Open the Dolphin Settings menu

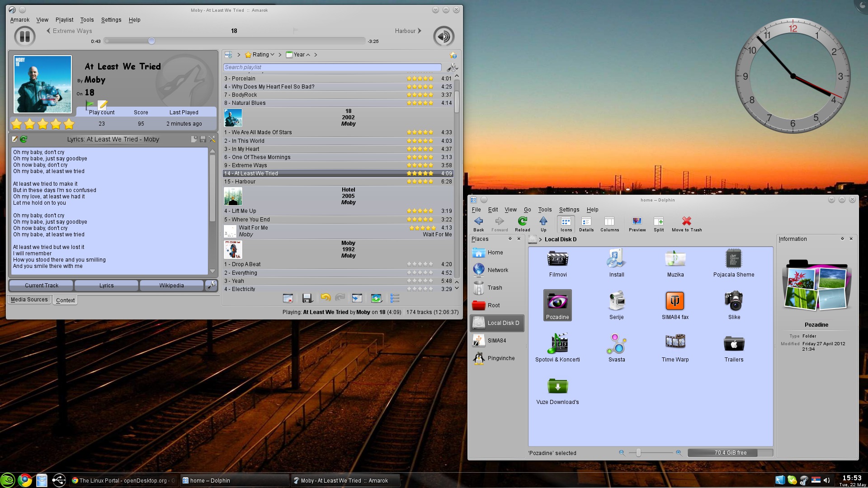(569, 210)
